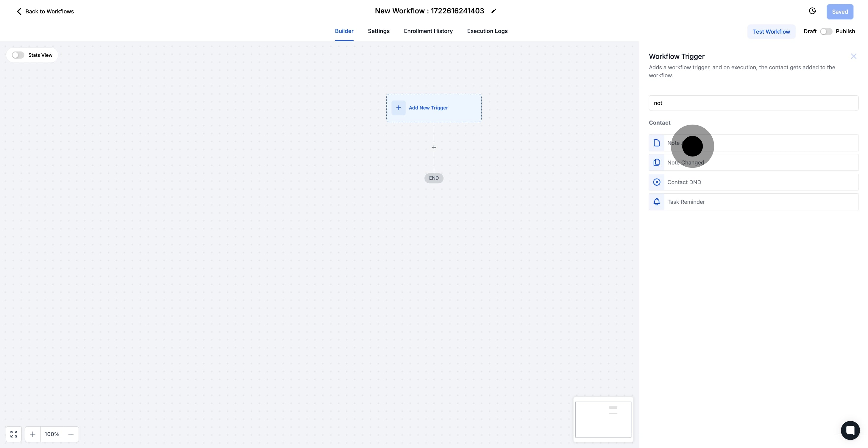868x448 pixels.
Task: Click the Test Workflow button
Action: [771, 31]
